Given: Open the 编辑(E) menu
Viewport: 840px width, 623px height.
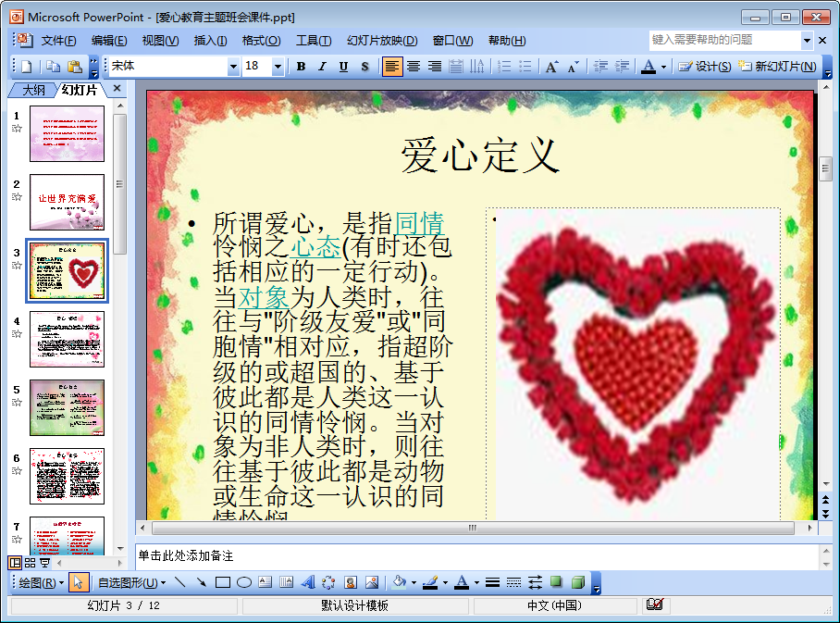Looking at the screenshot, I should click(x=109, y=41).
